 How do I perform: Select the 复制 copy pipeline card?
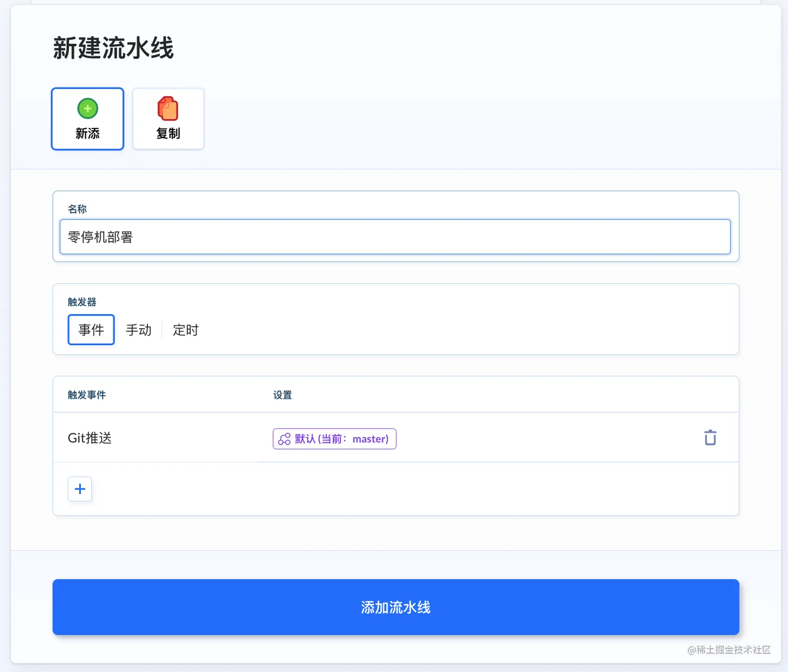point(168,119)
